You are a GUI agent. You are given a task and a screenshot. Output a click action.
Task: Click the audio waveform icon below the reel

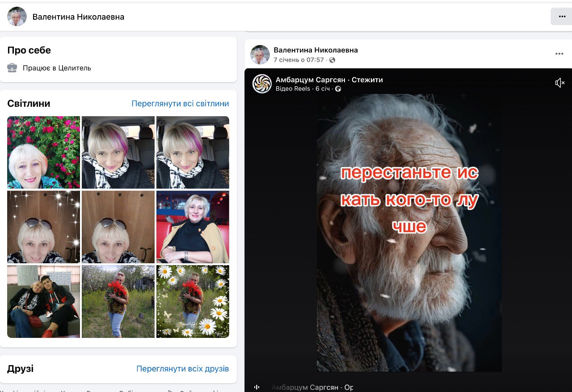pyautogui.click(x=257, y=387)
